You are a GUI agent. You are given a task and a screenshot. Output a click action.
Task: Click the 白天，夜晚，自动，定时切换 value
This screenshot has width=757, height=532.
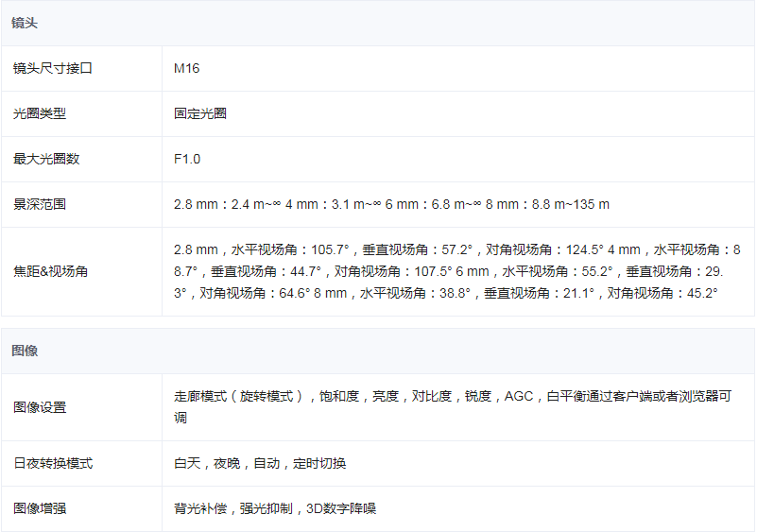pos(260,463)
